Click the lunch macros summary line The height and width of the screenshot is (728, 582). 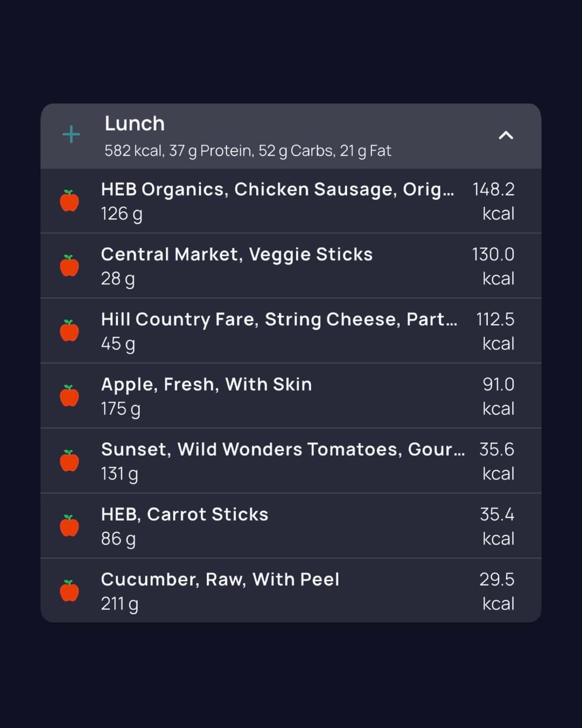tap(247, 150)
